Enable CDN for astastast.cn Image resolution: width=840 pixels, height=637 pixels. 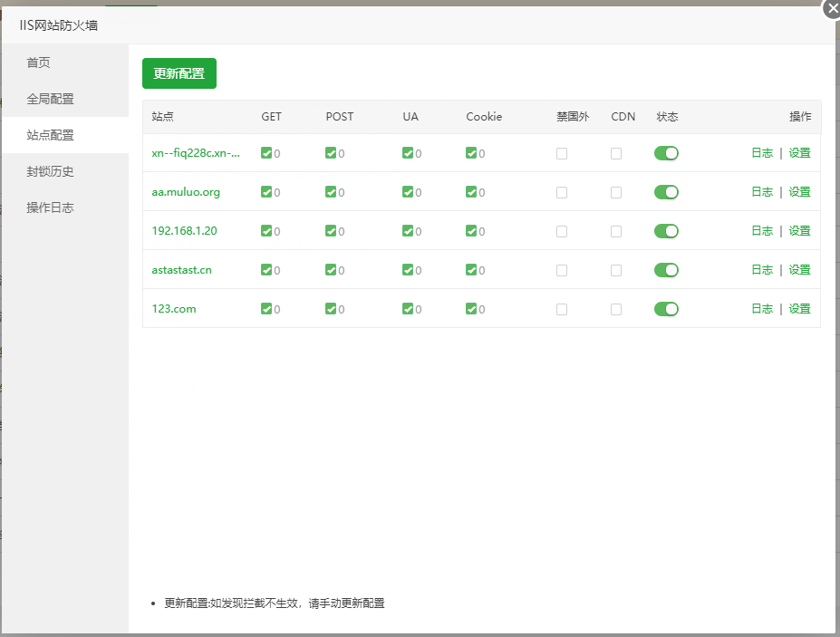(616, 271)
